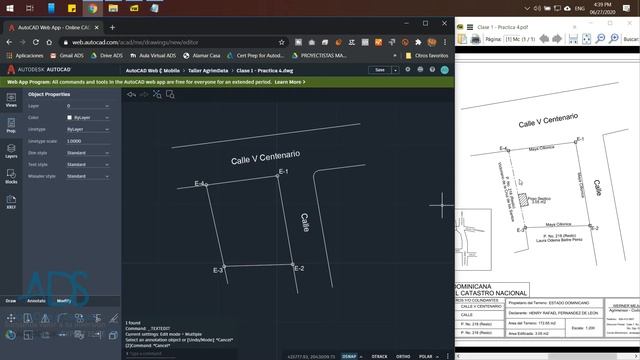Open the arrow beside the Save button
This screenshot has height=360, width=640.
coord(395,70)
